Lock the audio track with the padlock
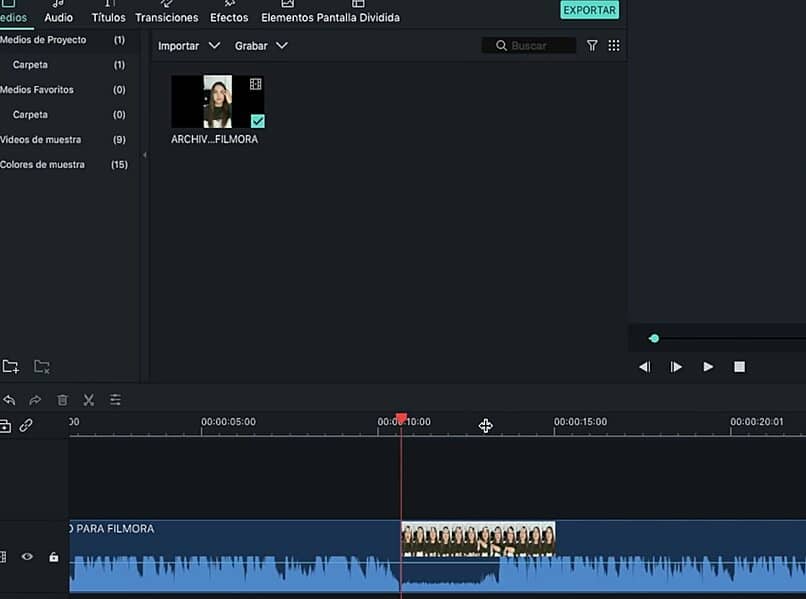 pos(55,557)
